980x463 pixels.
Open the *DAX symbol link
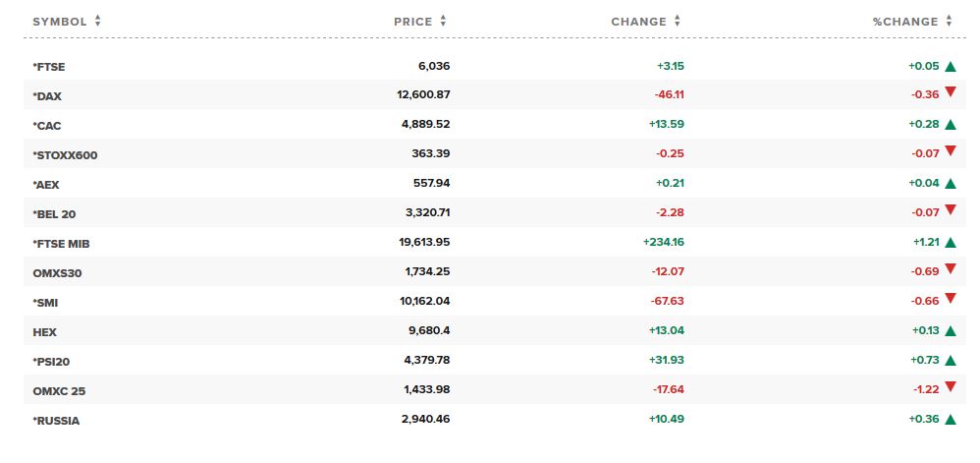tap(47, 96)
